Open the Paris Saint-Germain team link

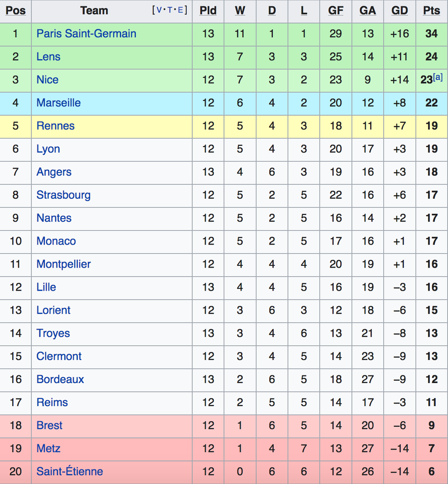[86, 34]
